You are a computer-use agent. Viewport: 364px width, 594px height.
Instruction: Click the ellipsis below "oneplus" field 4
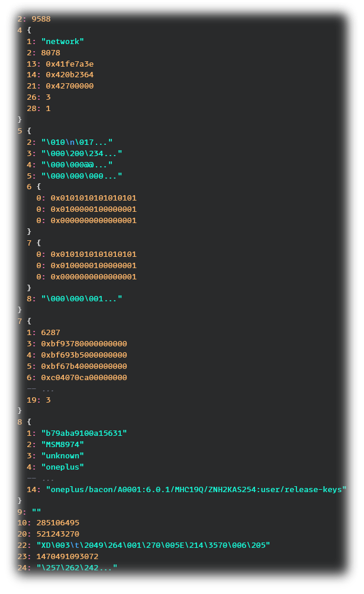point(48,479)
